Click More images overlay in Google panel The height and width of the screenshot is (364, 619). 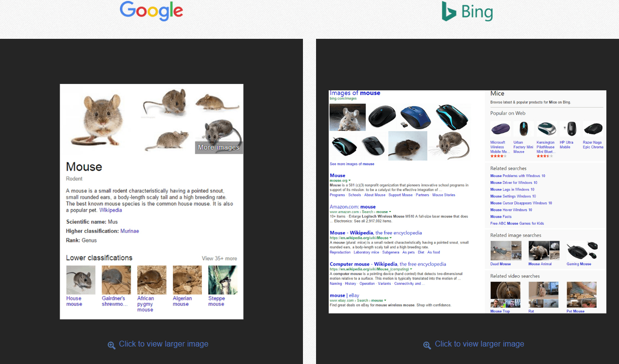(x=218, y=148)
